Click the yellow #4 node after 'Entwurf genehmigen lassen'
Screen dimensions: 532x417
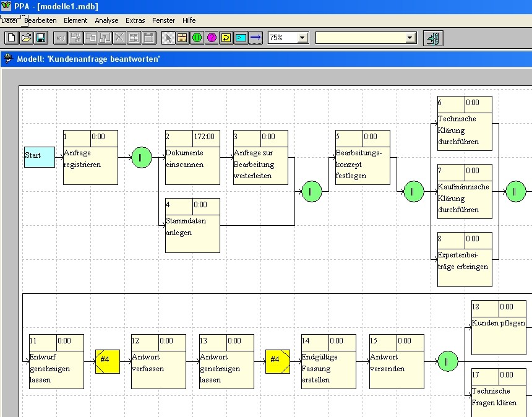pos(108,361)
